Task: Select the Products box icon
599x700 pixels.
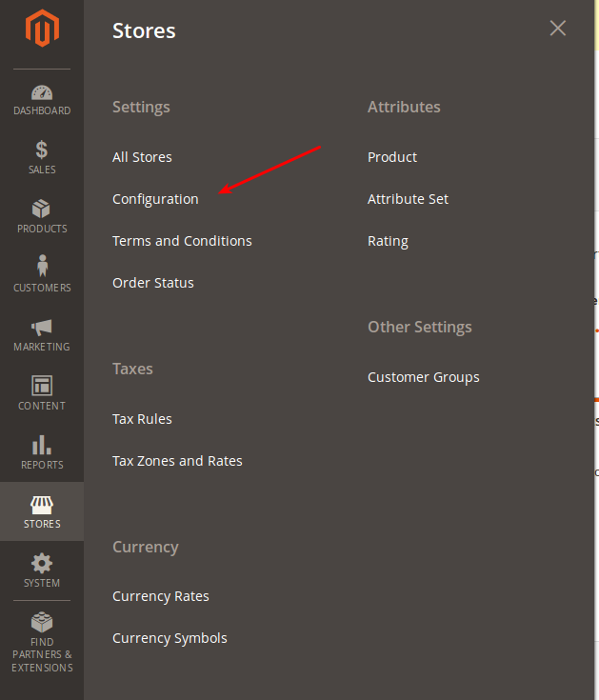Action: 42,209
